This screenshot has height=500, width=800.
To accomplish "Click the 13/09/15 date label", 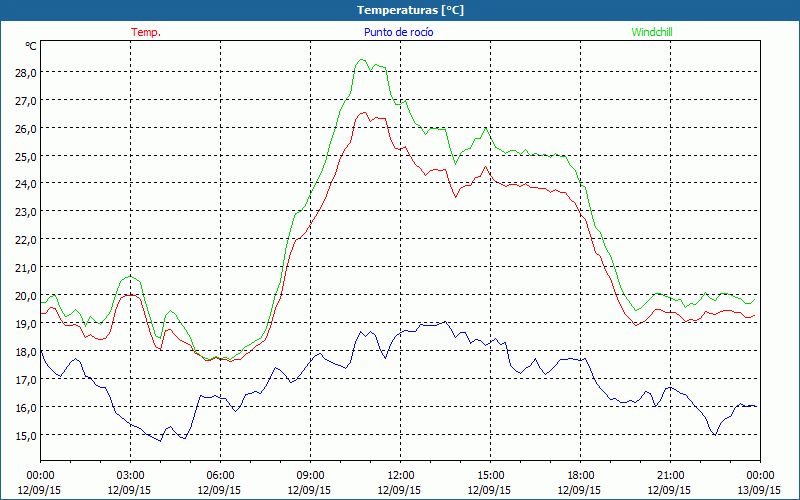I will click(760, 490).
